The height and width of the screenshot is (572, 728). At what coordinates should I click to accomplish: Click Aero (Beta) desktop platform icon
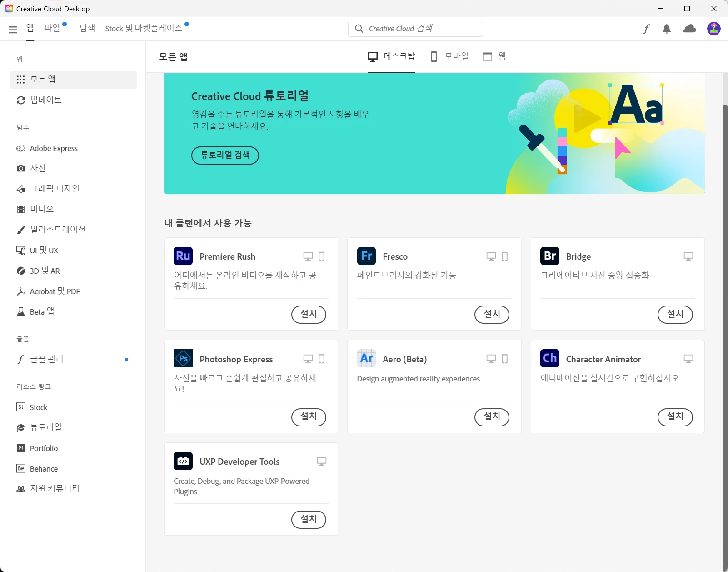tap(491, 359)
